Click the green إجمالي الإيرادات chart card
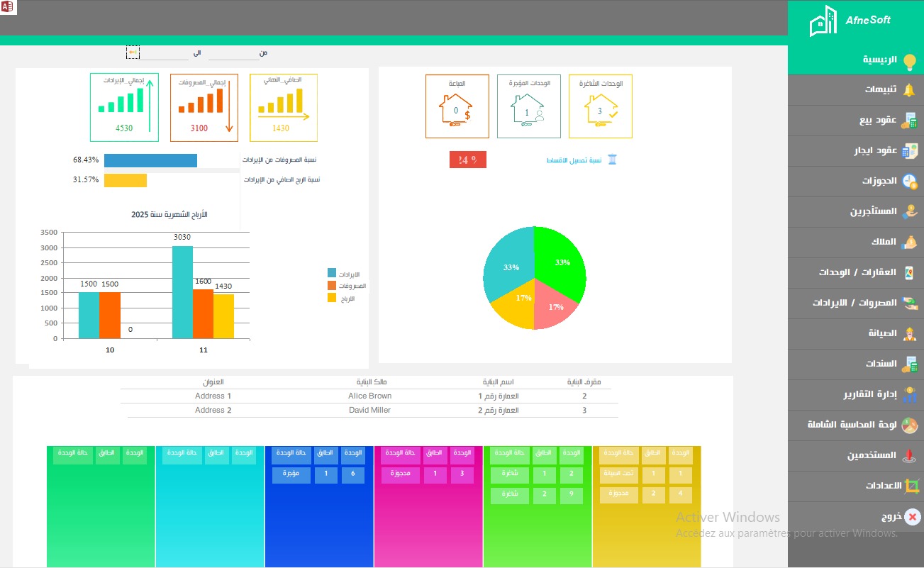Viewport: 924px width, 568px height. 124,107
